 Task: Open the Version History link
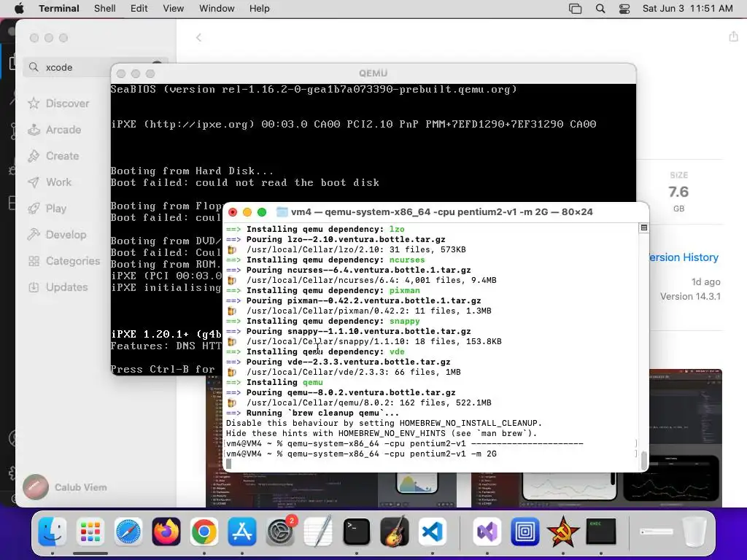684,257
